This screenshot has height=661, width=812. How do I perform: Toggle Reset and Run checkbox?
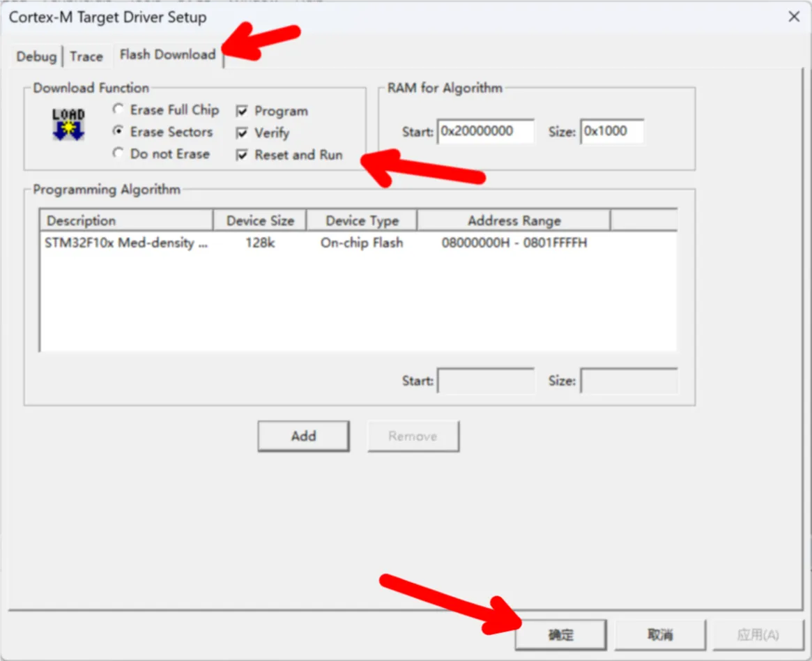coord(289,155)
